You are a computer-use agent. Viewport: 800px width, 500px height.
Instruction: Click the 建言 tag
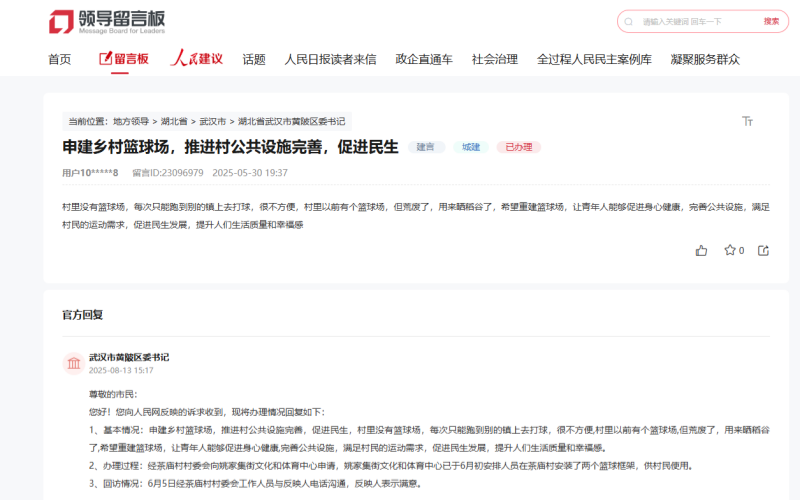point(426,147)
